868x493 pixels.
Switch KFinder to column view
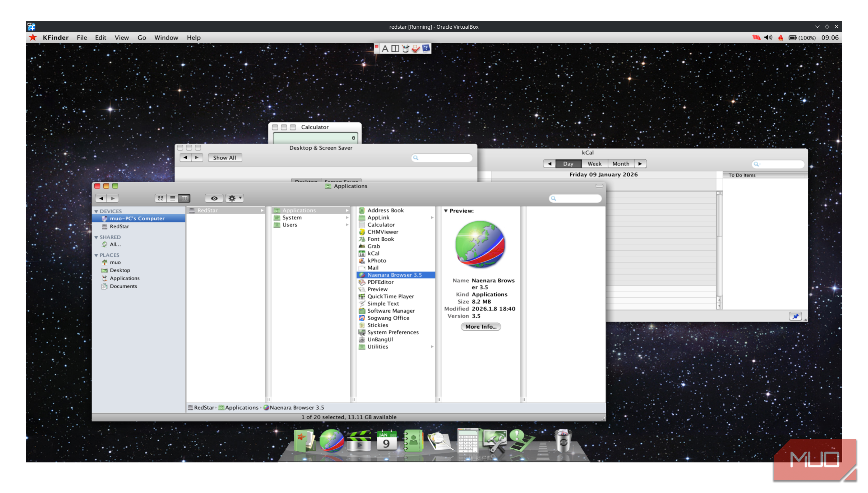184,198
